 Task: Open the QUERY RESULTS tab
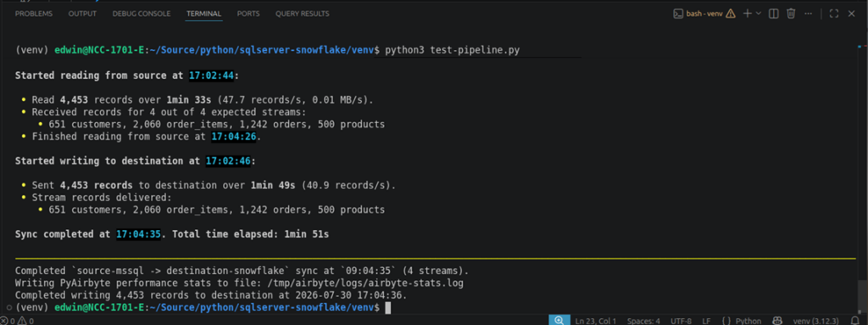pyautogui.click(x=303, y=14)
